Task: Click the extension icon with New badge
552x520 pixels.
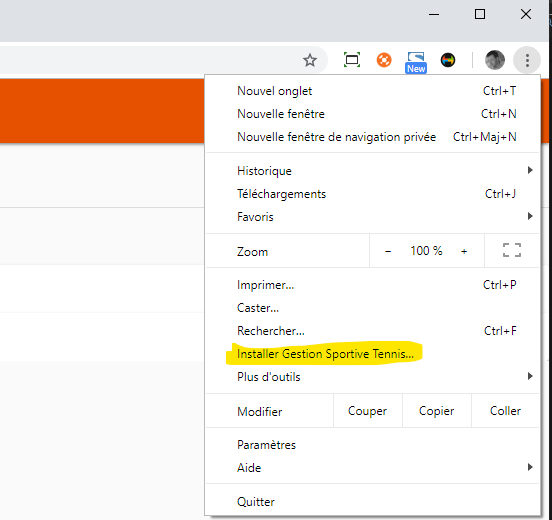Action: (x=416, y=62)
